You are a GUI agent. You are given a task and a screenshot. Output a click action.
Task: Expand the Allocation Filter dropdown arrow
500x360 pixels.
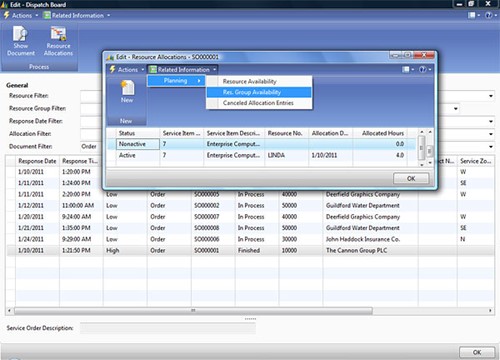(x=491, y=134)
